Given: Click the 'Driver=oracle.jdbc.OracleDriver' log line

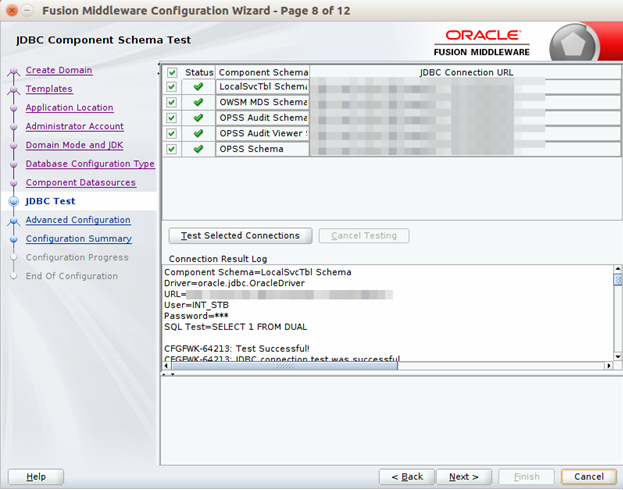Looking at the screenshot, I should click(234, 283).
